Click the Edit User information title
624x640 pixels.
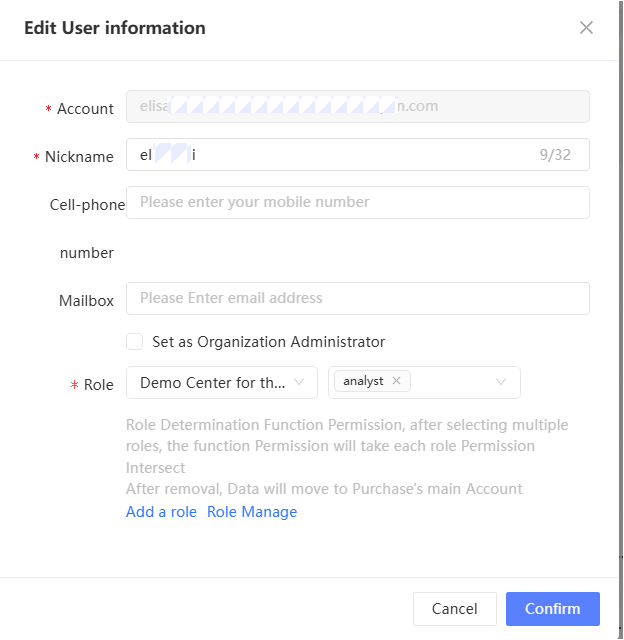click(x=115, y=28)
